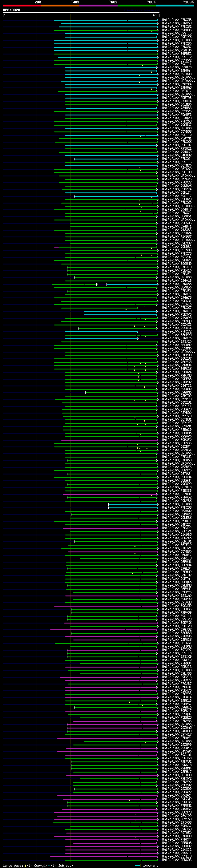The height and width of the screenshot is (868, 197).
Task: Click the cyan alignment bar for UniRef100_A7NX58
Action: pyautogui.click(x=106, y=20)
